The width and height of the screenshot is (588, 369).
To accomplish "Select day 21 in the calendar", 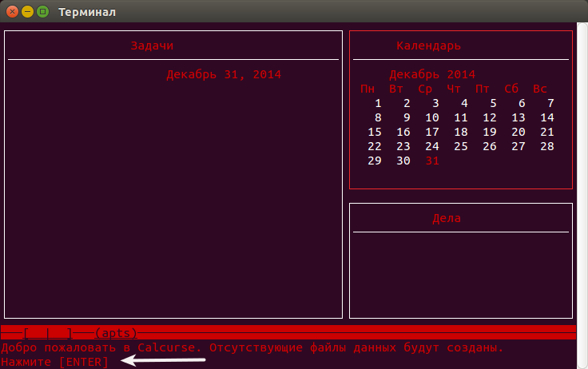I will pos(547,132).
